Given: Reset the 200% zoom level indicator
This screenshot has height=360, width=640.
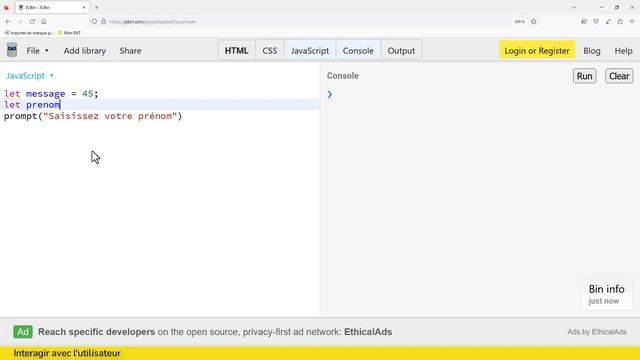Looking at the screenshot, I should coord(519,22).
